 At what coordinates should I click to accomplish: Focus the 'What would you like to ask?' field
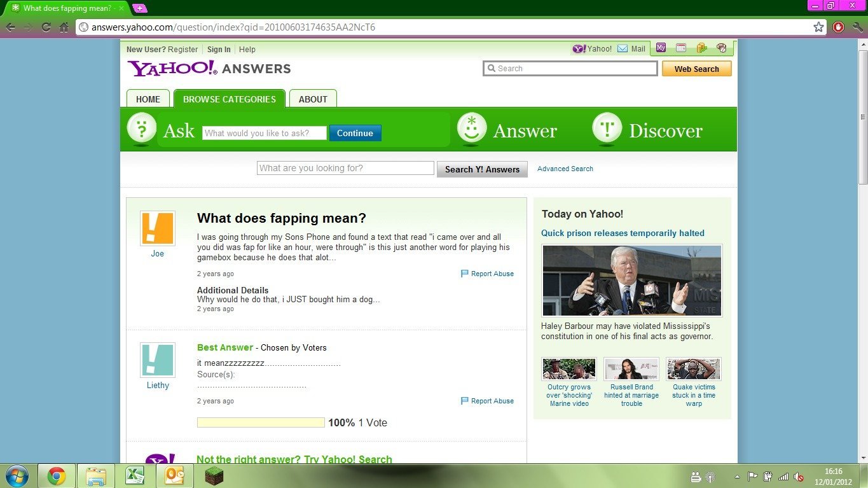tap(264, 133)
